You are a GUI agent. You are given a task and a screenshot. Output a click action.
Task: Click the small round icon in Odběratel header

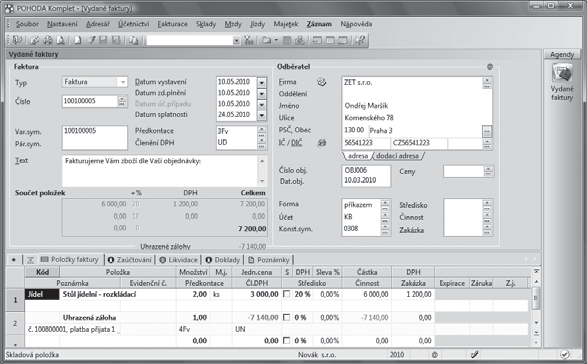pos(490,67)
